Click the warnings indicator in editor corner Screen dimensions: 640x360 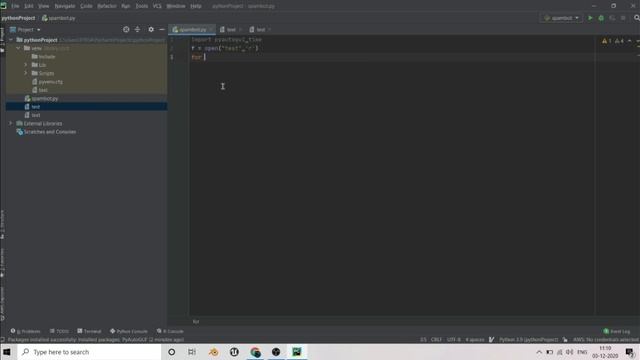pyautogui.click(x=613, y=41)
